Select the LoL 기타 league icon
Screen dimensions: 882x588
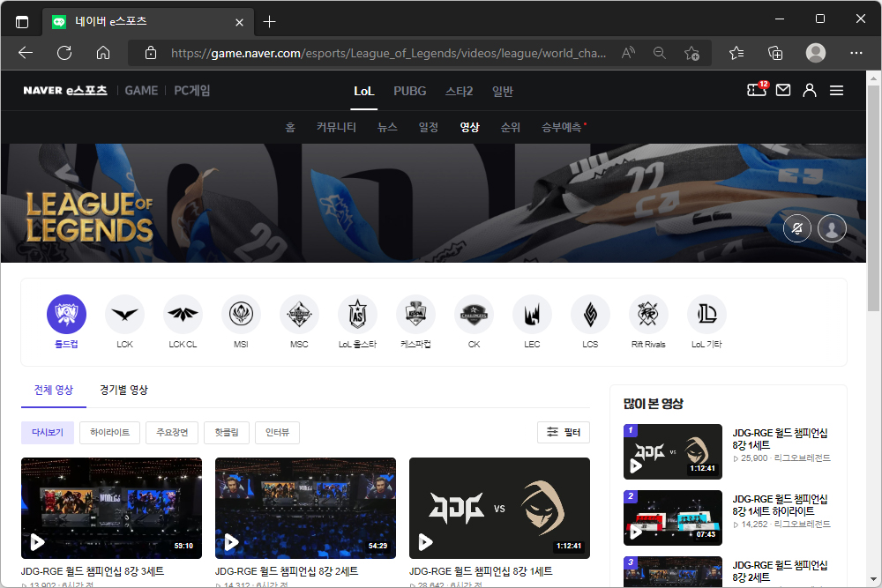(707, 314)
